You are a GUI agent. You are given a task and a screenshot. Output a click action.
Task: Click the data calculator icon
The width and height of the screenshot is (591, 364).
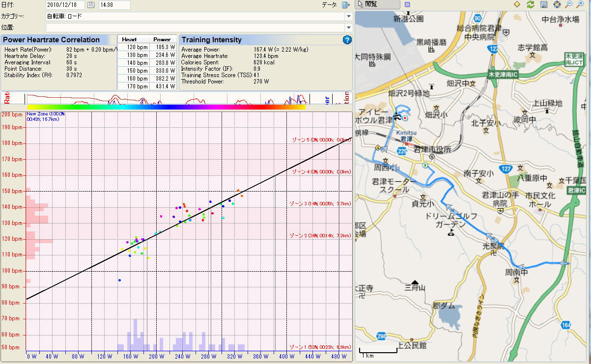click(x=344, y=5)
